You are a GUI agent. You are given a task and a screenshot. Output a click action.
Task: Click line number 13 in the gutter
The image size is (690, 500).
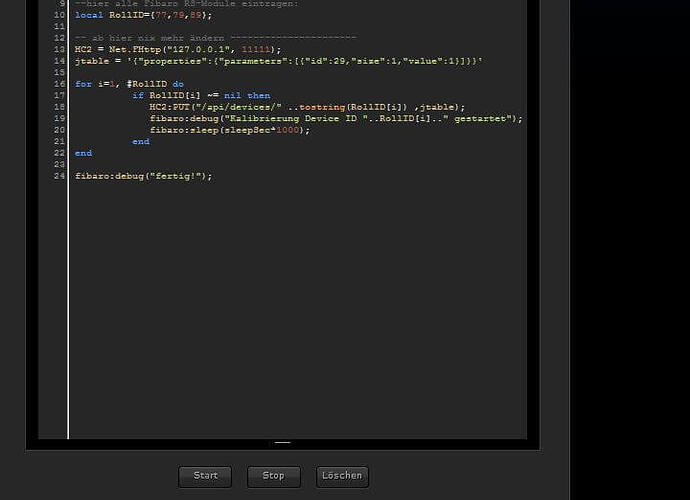tap(59, 49)
